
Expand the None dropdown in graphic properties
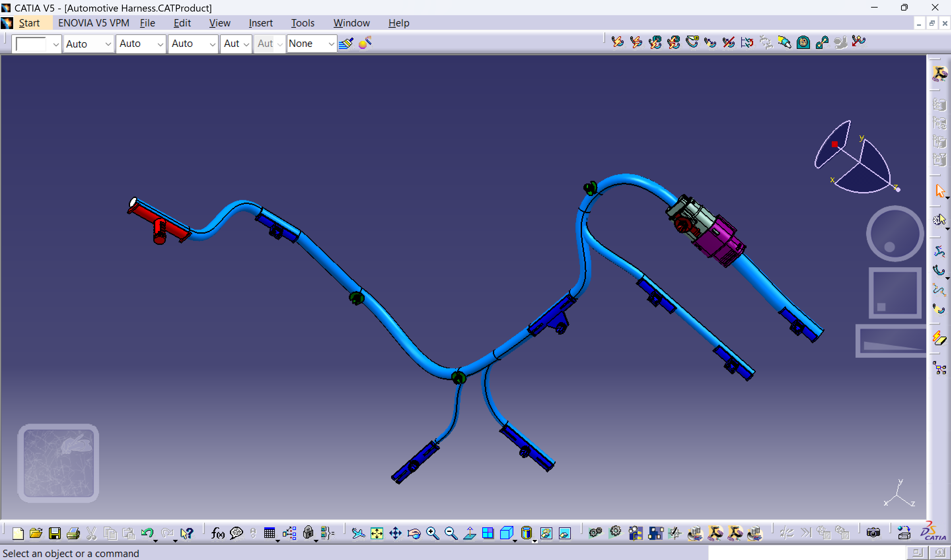point(331,44)
